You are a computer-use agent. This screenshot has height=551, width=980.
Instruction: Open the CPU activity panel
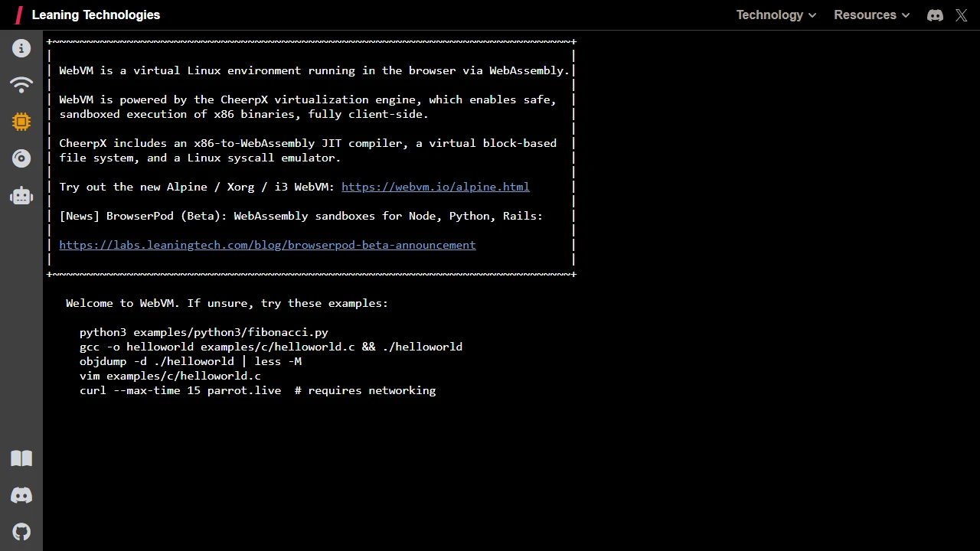pyautogui.click(x=21, y=122)
